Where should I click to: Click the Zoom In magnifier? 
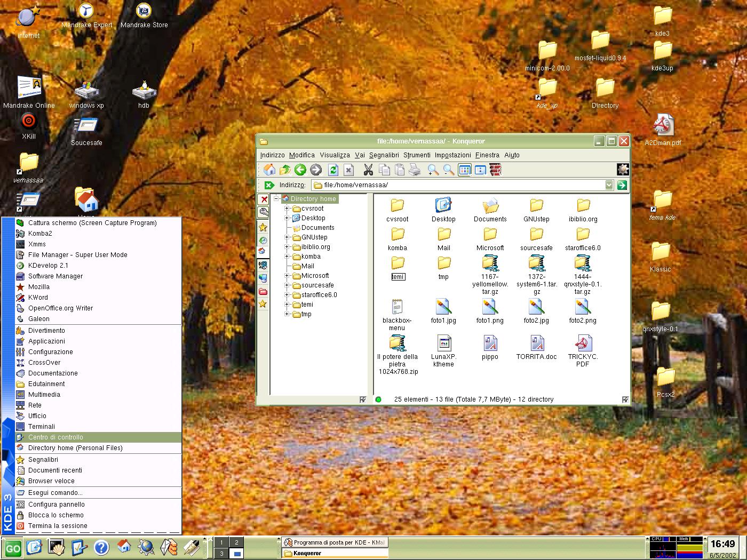click(433, 170)
